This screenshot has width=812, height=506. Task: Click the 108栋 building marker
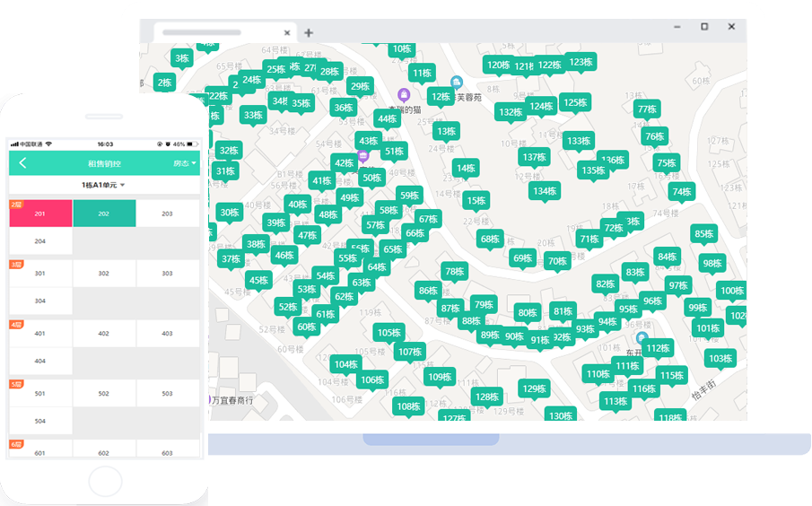click(408, 406)
